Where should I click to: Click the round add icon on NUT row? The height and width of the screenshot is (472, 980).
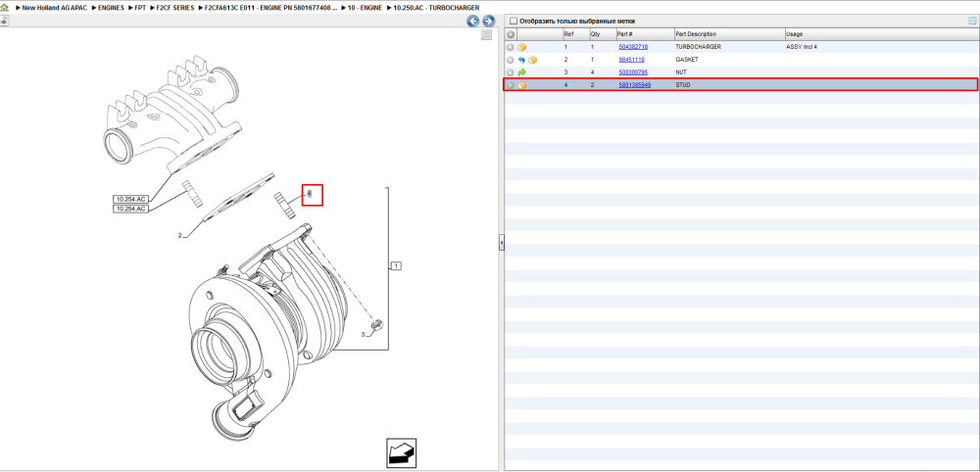coord(511,72)
